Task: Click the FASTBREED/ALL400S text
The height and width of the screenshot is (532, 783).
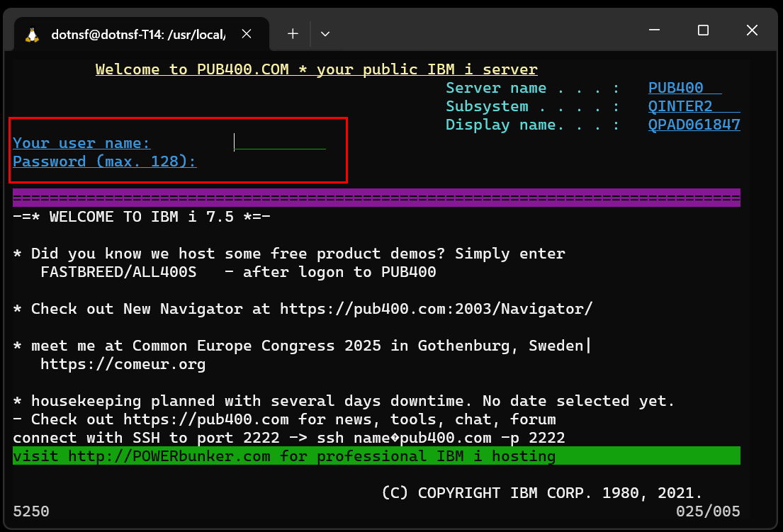Action: [x=118, y=272]
